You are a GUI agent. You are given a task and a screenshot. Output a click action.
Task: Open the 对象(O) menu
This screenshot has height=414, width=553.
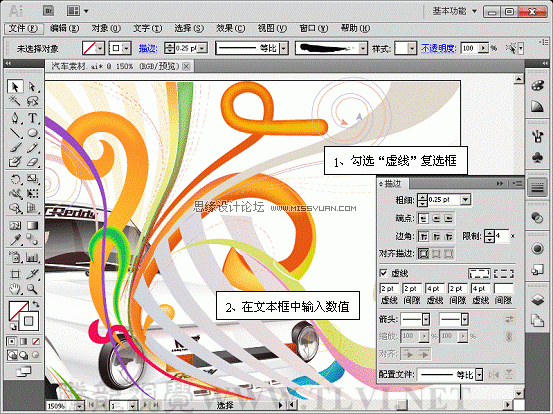tap(106, 28)
